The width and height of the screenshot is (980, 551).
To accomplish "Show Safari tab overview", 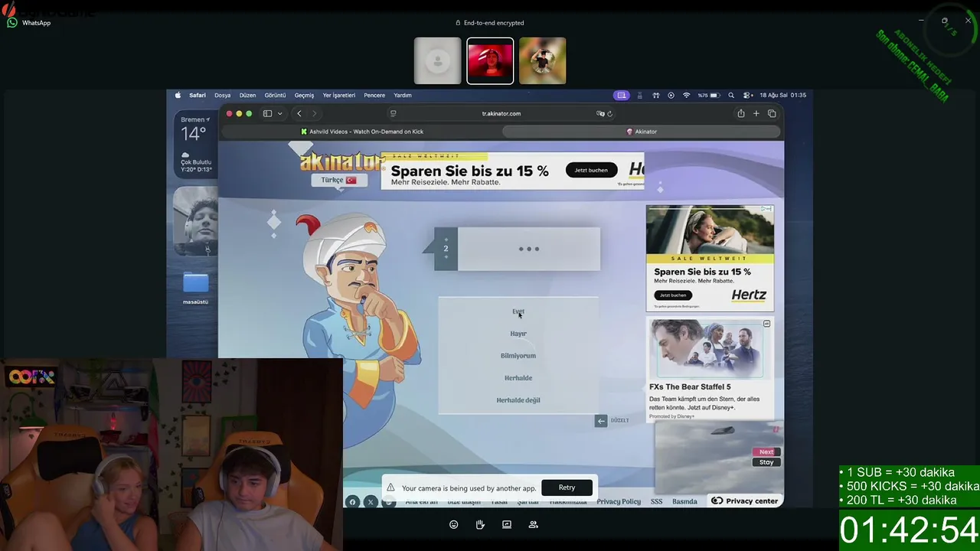I will (772, 113).
